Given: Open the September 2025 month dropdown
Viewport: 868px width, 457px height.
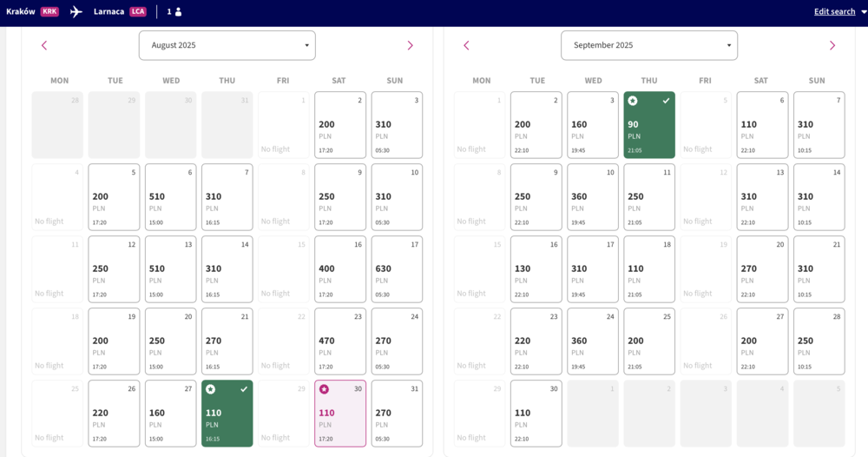Looking at the screenshot, I should pos(648,45).
